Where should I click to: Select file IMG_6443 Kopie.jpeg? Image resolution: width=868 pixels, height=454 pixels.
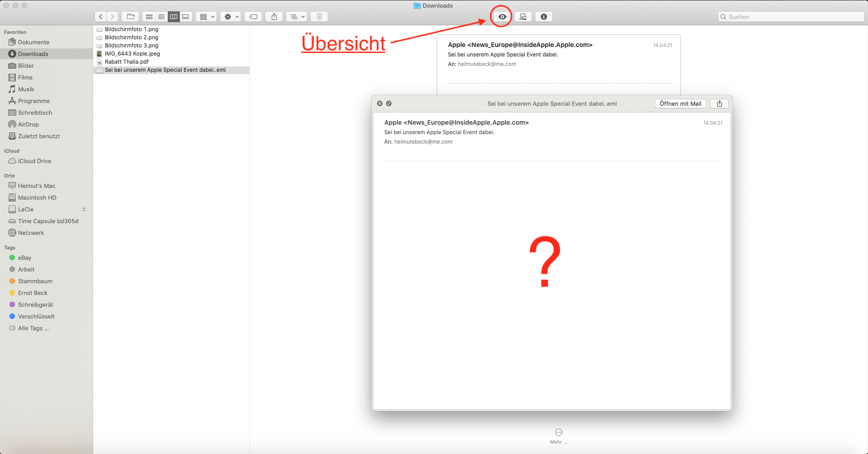click(171, 54)
